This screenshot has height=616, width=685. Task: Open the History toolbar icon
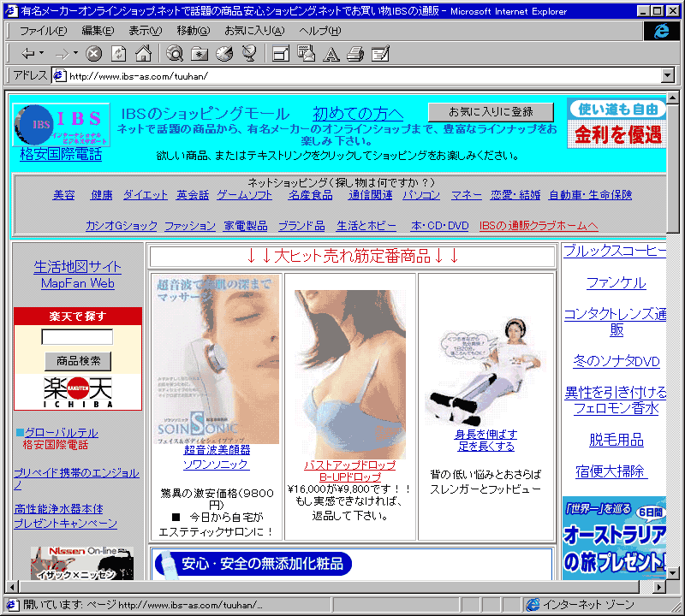pyautogui.click(x=224, y=54)
